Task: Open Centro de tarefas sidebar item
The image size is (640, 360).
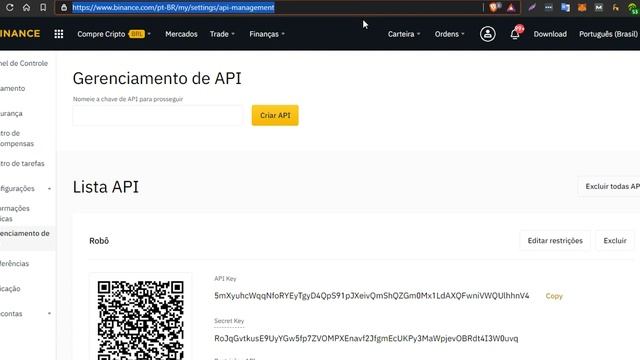Action: [x=22, y=164]
